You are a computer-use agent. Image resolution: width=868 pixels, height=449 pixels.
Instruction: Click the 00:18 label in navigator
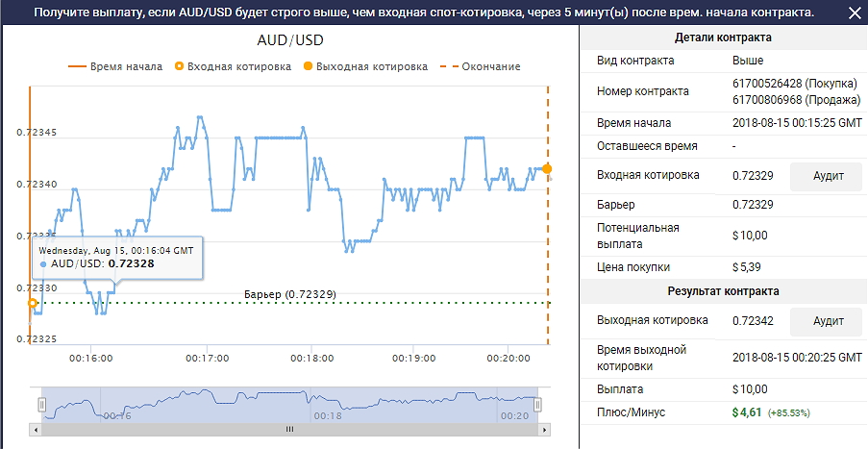coord(328,415)
